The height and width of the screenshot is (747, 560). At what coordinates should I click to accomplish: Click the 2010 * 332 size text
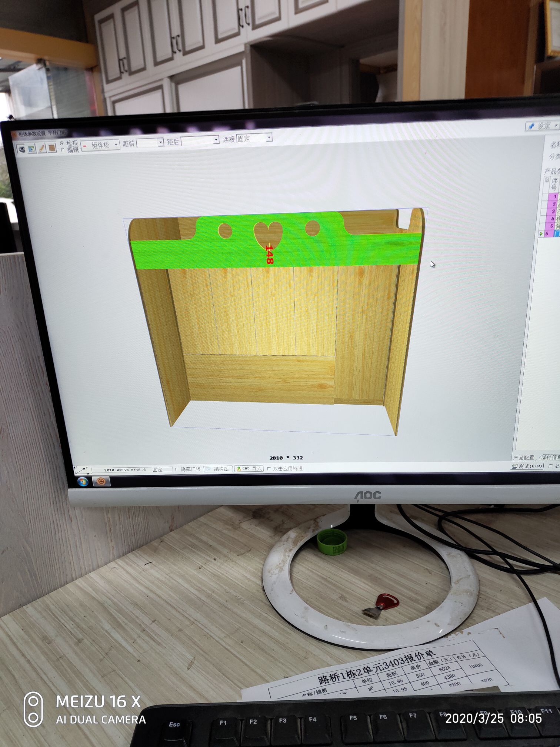286,458
